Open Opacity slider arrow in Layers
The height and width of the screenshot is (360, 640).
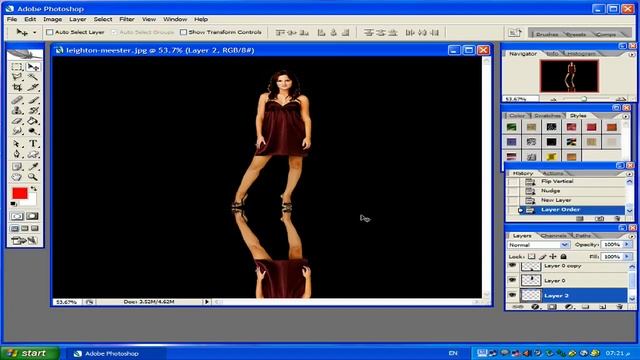tap(627, 244)
